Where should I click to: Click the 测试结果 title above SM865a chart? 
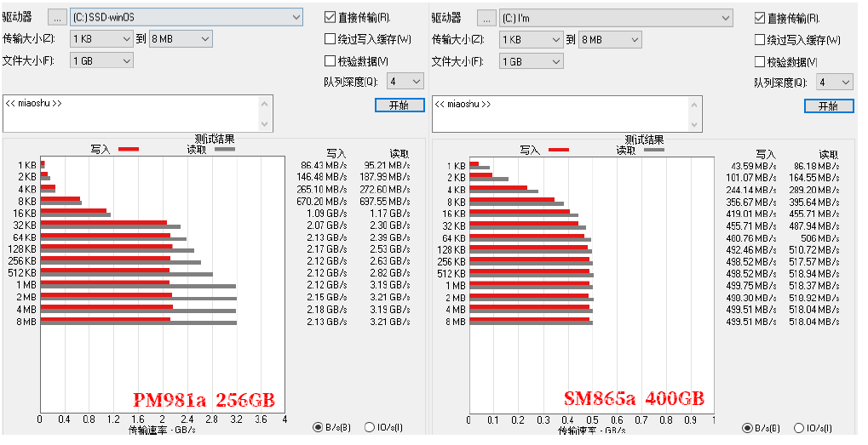[x=644, y=140]
